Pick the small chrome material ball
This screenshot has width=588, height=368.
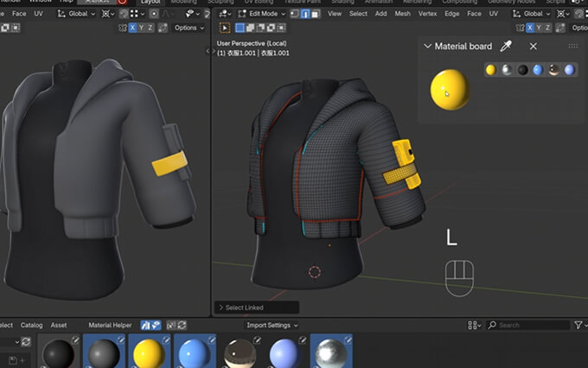(x=507, y=70)
